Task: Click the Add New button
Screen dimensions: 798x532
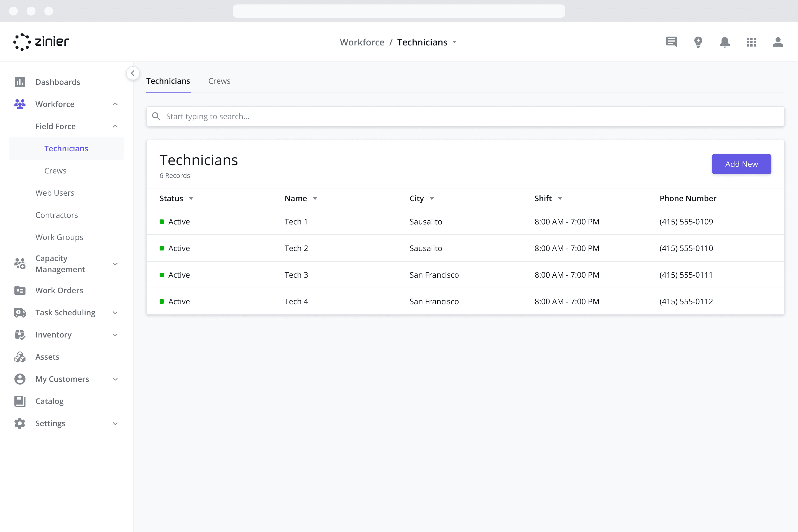Action: tap(741, 164)
